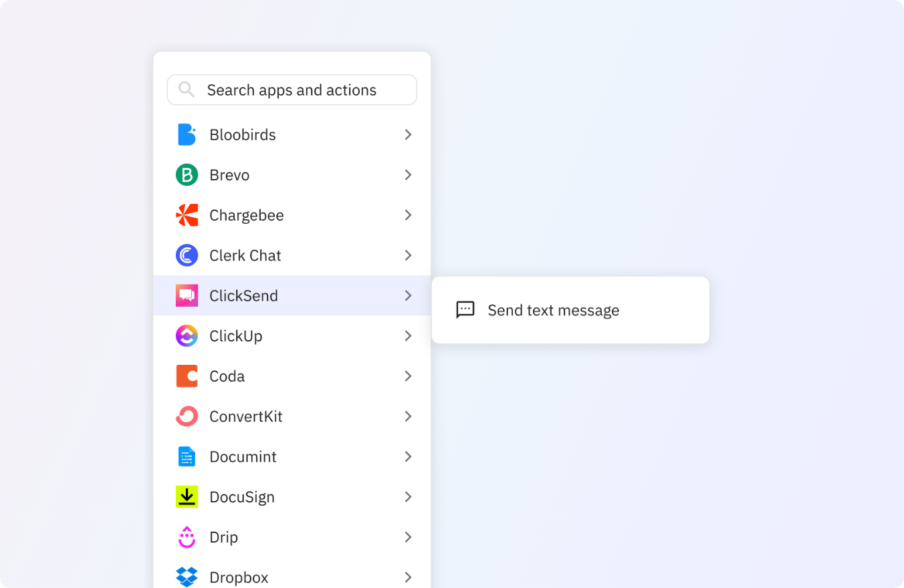Expand the Drip chevron arrow

click(408, 537)
